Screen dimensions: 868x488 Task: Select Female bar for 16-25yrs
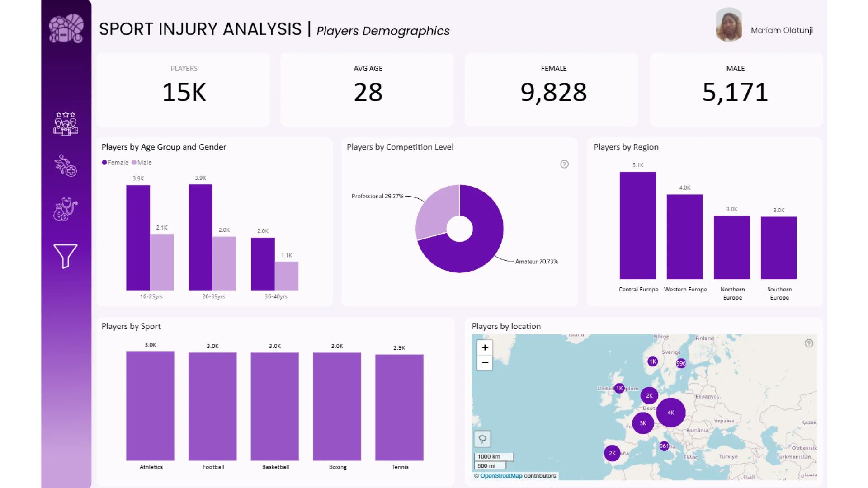click(138, 238)
